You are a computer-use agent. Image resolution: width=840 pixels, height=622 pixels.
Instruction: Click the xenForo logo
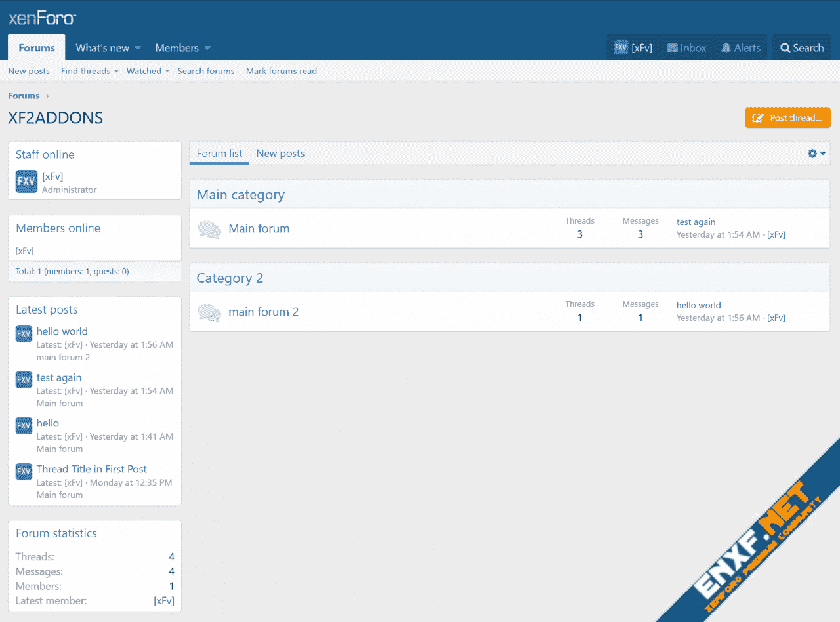(x=42, y=18)
